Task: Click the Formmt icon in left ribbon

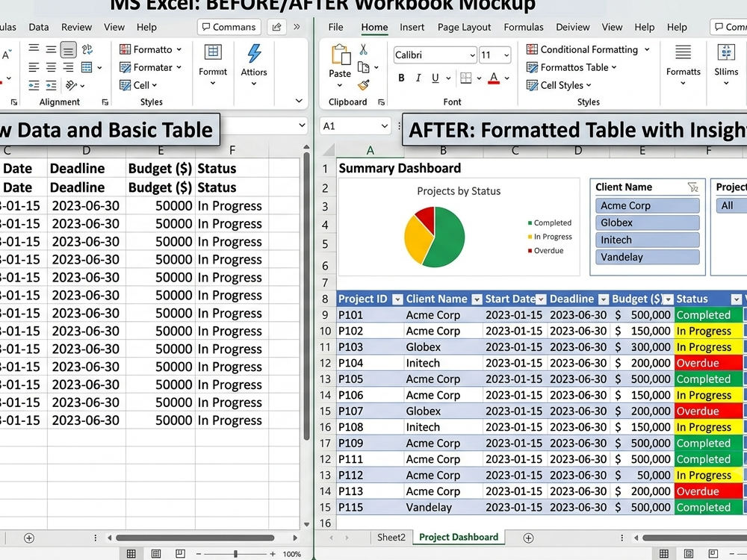Action: [213, 52]
